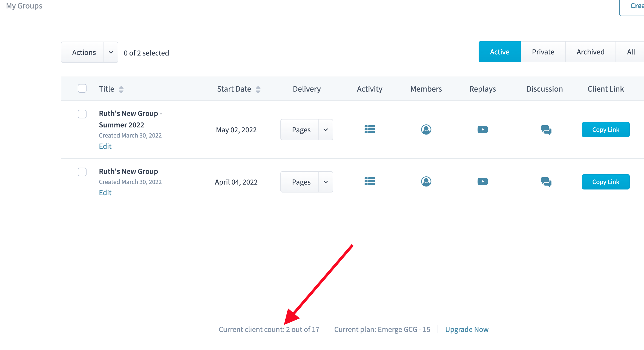Switch to the Private tab
Viewport: 644px width, 350px height.
[x=543, y=52]
